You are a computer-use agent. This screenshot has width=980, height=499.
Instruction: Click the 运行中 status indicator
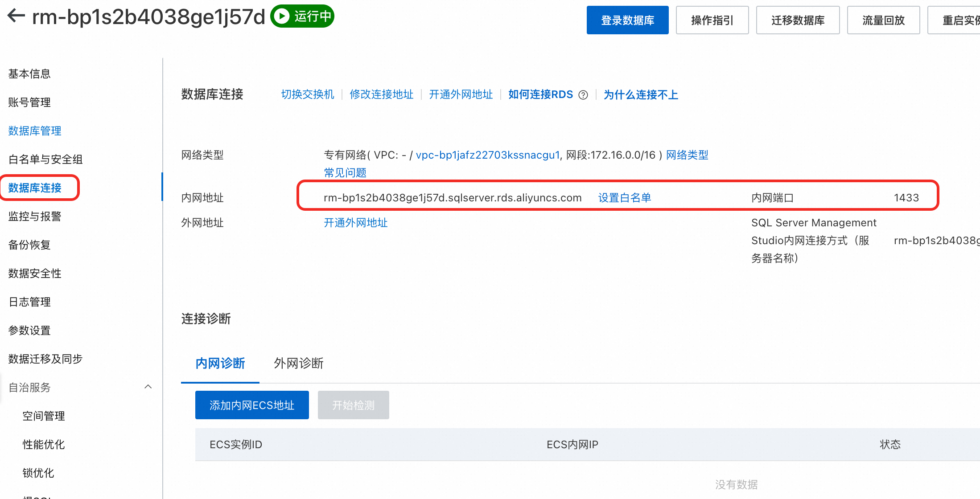(x=302, y=16)
